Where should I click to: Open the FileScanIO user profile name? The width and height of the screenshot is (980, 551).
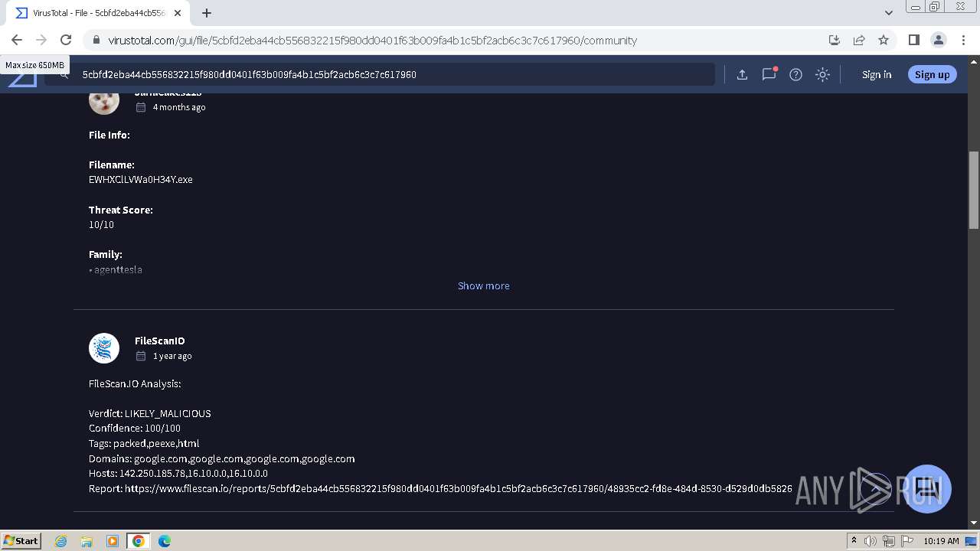[159, 341]
